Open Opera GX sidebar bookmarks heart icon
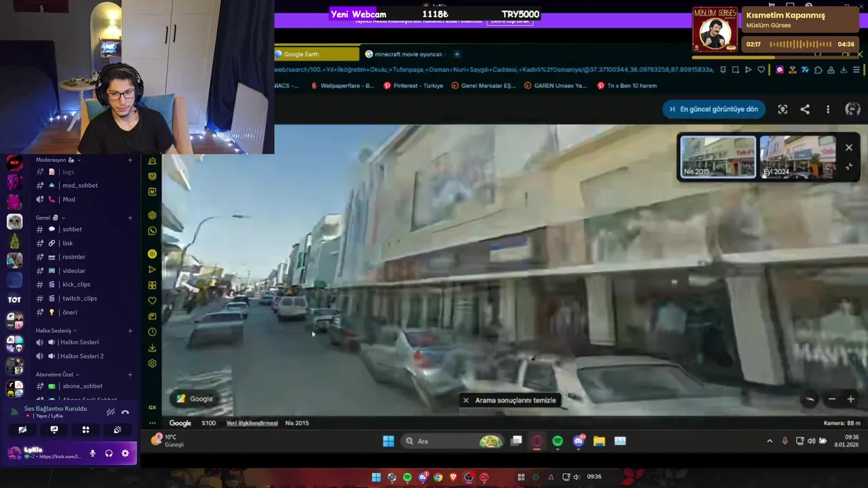This screenshot has width=868, height=488. (152, 301)
